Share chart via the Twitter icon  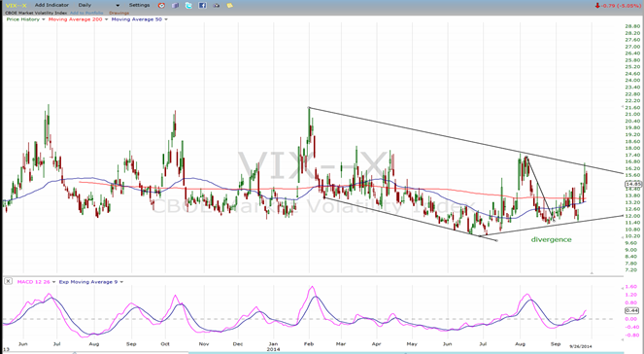point(188,5)
